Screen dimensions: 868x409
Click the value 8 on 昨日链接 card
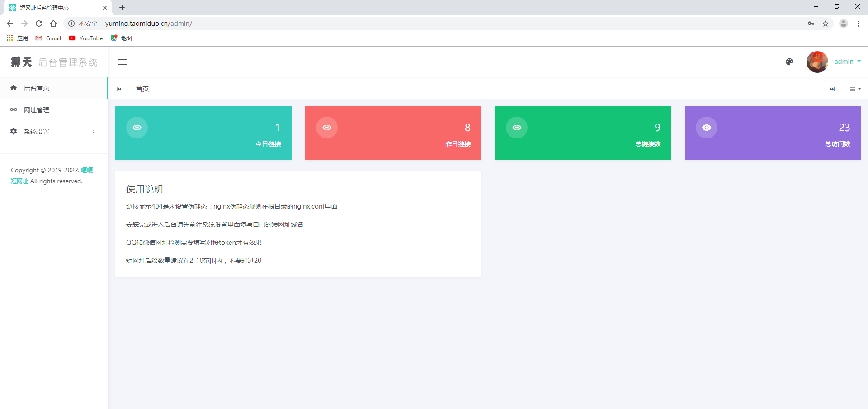pyautogui.click(x=467, y=128)
